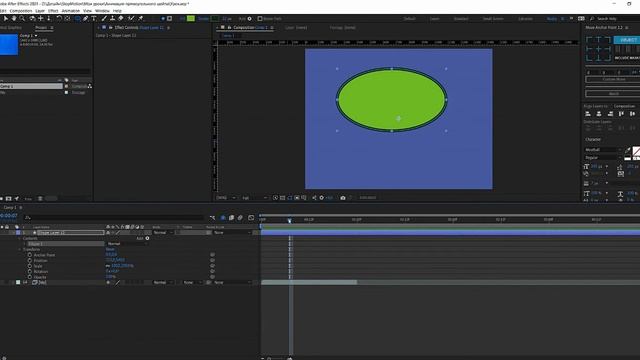Click the current timecode display
The width and height of the screenshot is (640, 360).
tap(9, 216)
